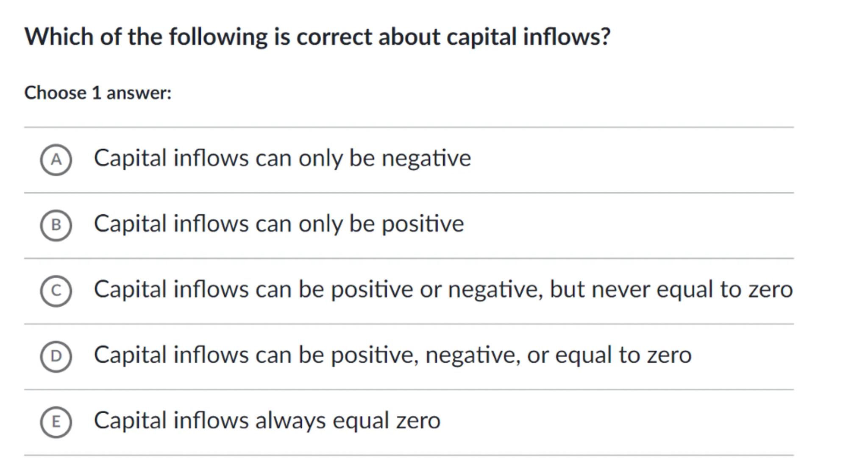Choose 'Capital inflows always equal zero' text
The image size is (868, 473).
pos(267,421)
